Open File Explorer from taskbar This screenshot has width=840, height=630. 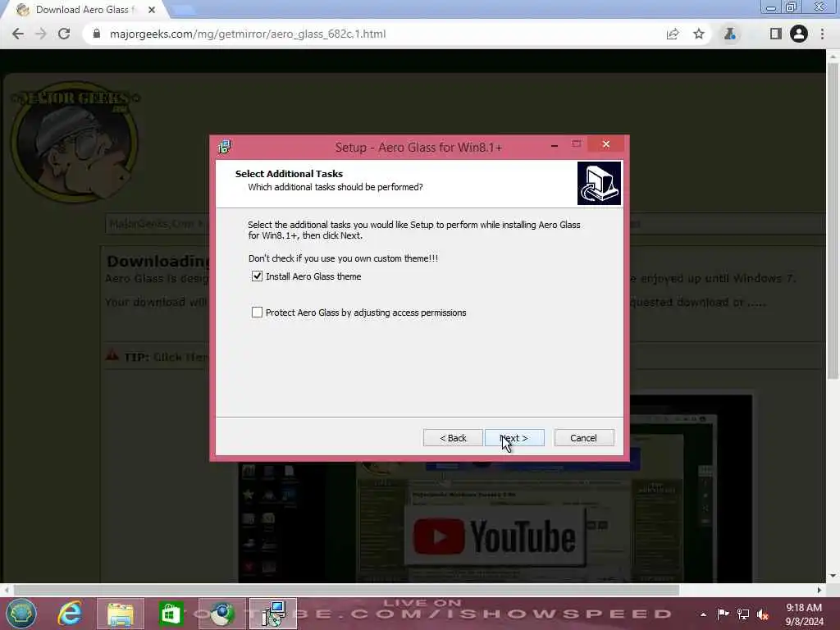point(121,614)
